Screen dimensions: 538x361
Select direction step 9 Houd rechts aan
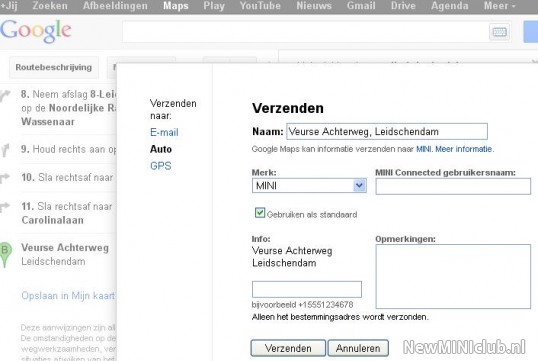[x=69, y=150]
